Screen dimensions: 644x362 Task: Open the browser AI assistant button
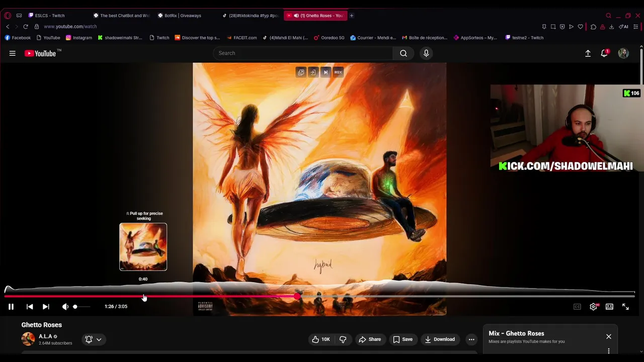pyautogui.click(x=623, y=27)
